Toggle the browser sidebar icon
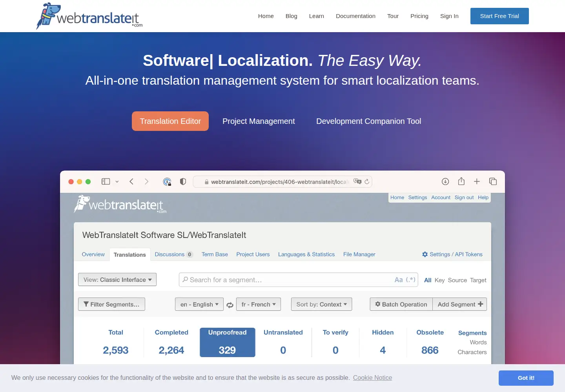Image resolution: width=565 pixels, height=392 pixels. (106, 181)
